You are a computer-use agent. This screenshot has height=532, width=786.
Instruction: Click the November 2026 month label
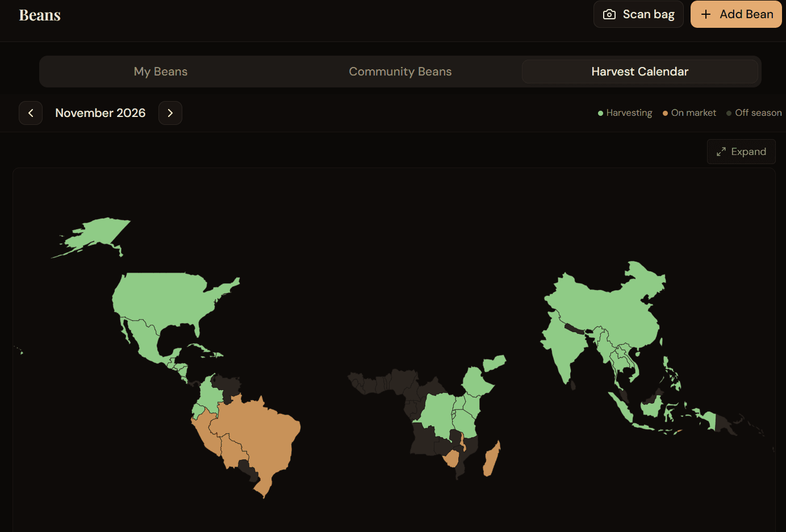coord(101,113)
